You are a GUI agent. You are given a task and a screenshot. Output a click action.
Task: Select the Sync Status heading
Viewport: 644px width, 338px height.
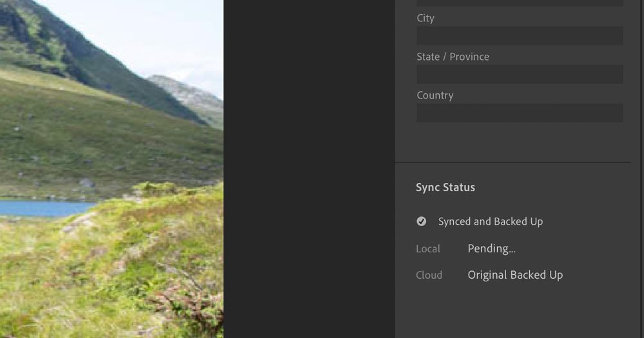[445, 187]
